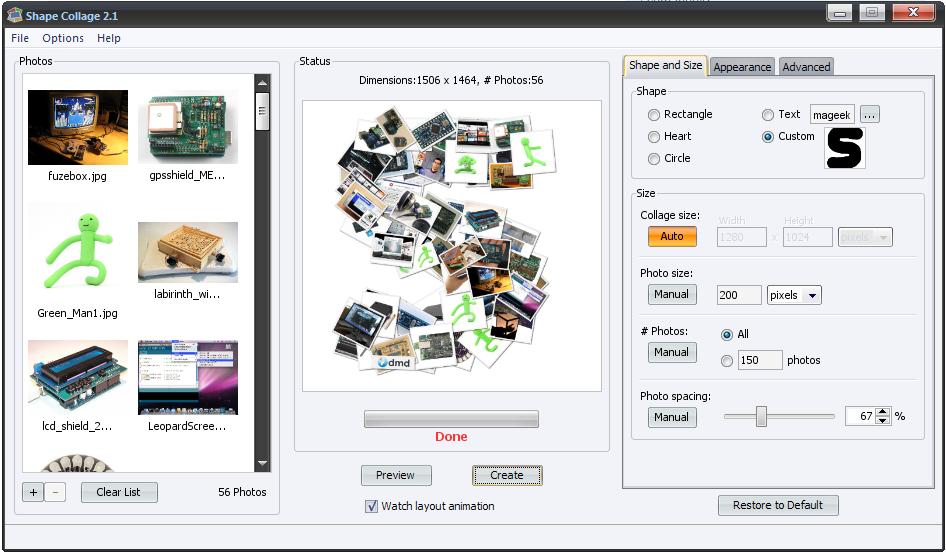Open the File menu

pyautogui.click(x=20, y=38)
